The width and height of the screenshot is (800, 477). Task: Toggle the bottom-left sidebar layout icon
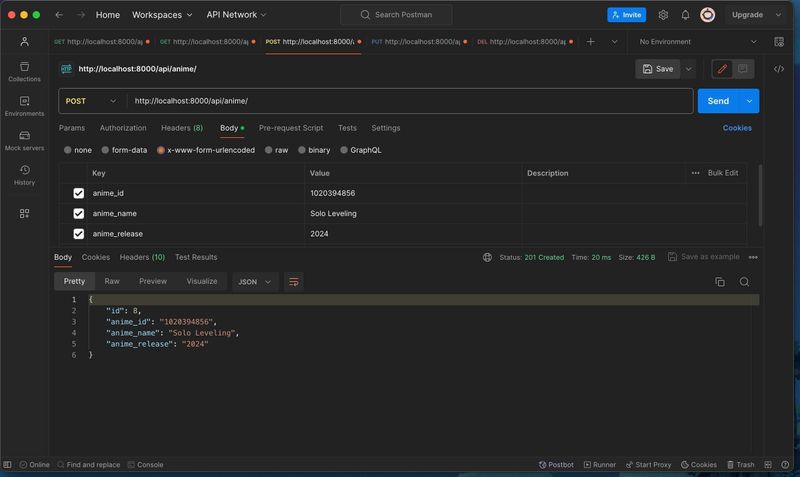tap(7, 465)
